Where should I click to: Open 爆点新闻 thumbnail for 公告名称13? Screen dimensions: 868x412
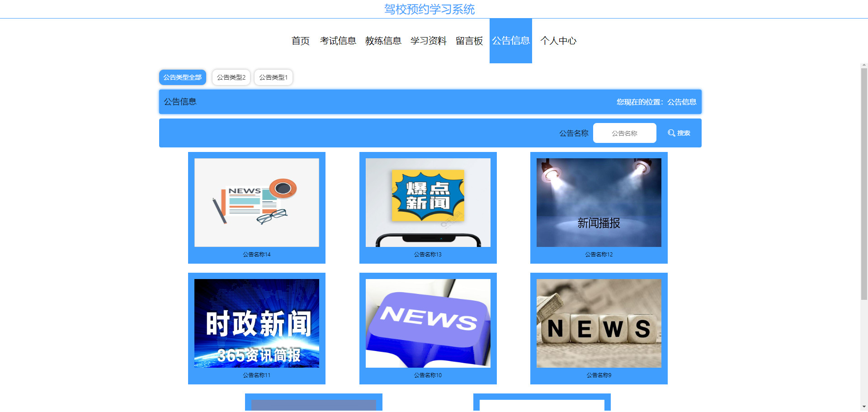(428, 203)
